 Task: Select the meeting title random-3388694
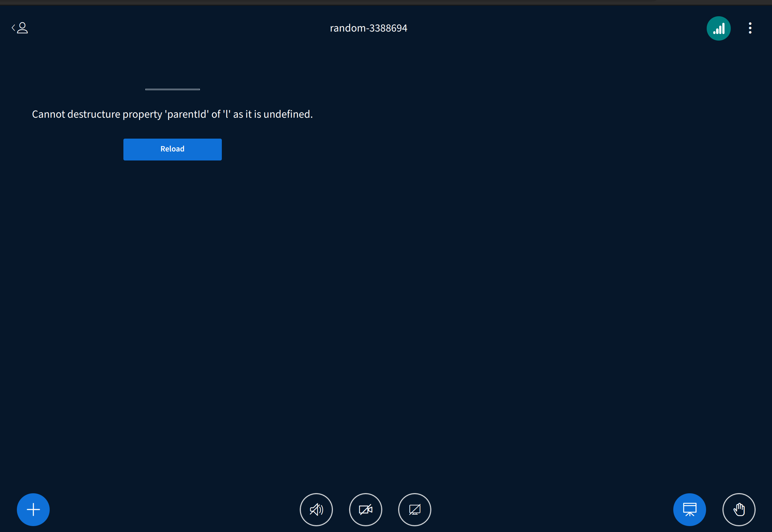click(x=368, y=28)
